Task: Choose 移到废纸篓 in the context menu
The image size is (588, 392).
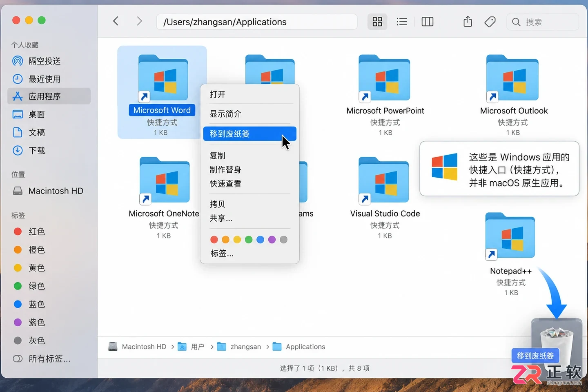Action: (x=250, y=134)
